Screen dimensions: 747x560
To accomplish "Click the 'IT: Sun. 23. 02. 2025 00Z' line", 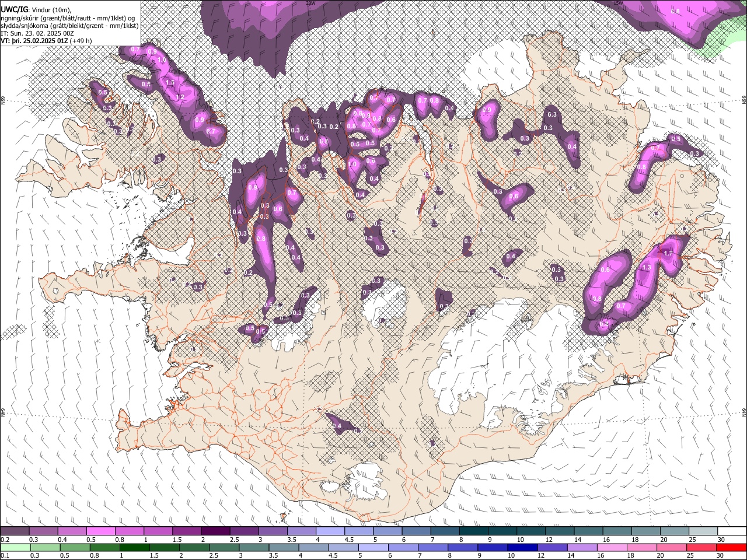I will (37, 33).
